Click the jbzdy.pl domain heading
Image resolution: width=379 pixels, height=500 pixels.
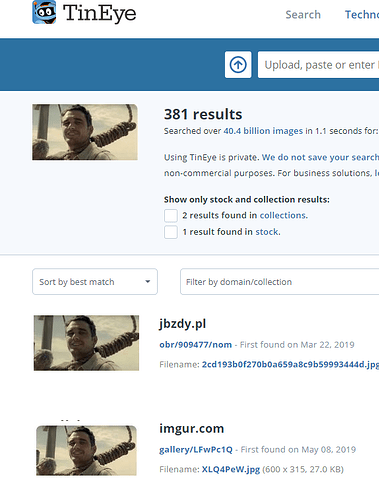(x=182, y=324)
